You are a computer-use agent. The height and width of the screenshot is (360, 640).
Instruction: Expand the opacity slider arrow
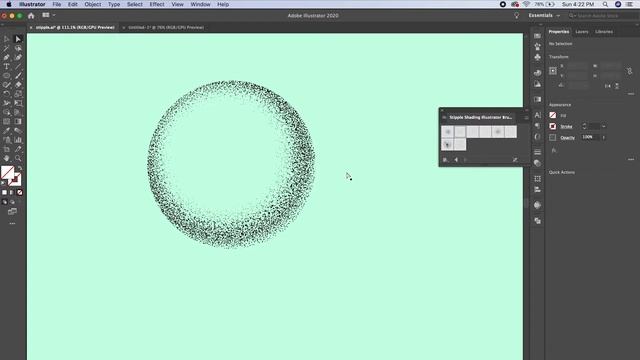click(604, 138)
